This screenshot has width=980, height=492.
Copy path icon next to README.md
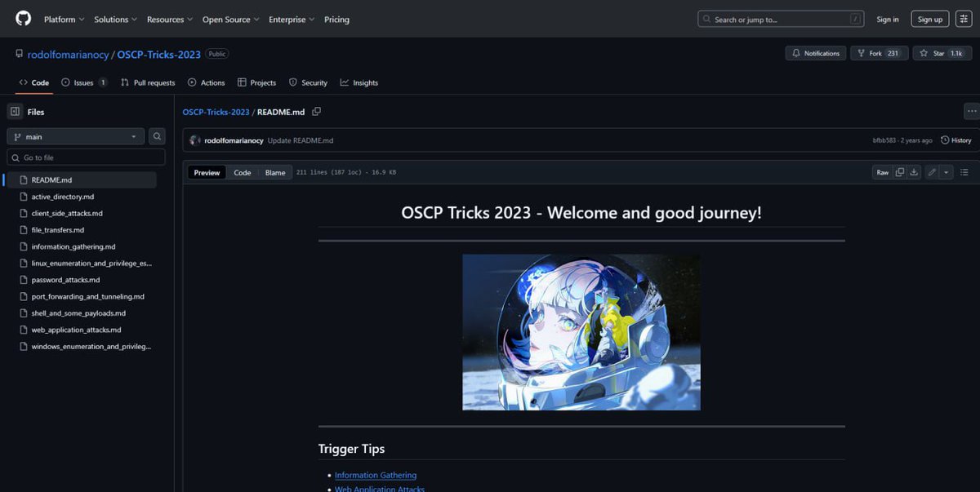[317, 112]
